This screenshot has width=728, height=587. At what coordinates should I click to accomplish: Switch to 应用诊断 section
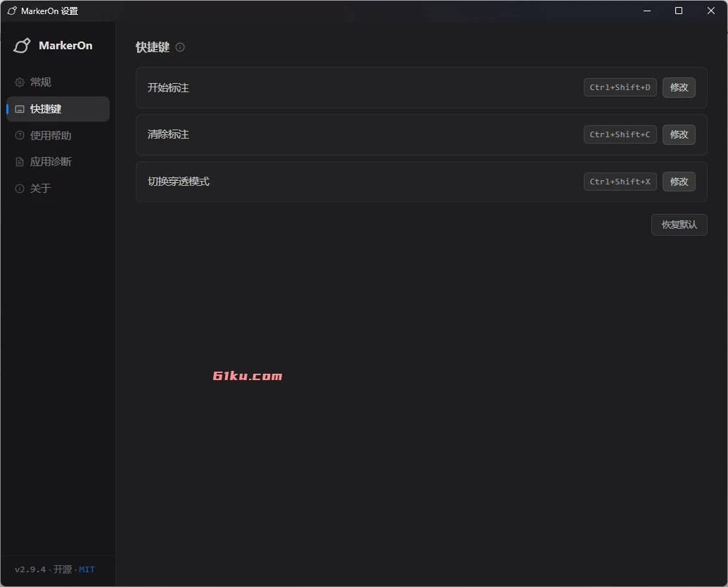[x=58, y=162]
